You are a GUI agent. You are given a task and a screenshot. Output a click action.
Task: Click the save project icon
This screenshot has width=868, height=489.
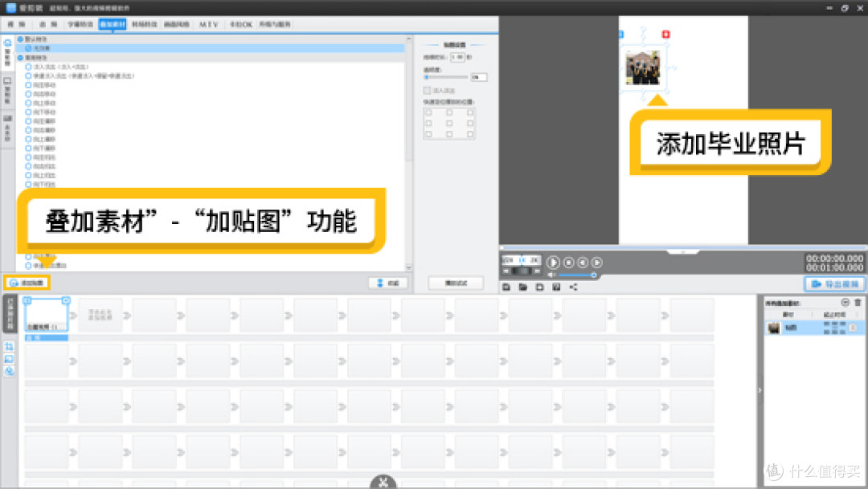click(x=506, y=287)
